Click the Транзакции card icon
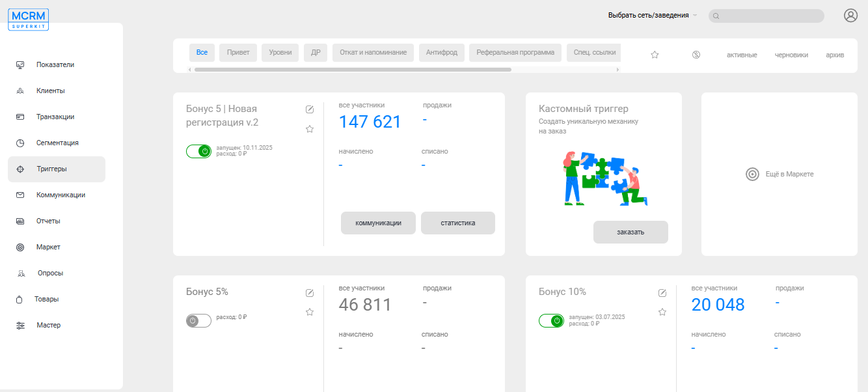The width and height of the screenshot is (868, 392). pos(20,117)
